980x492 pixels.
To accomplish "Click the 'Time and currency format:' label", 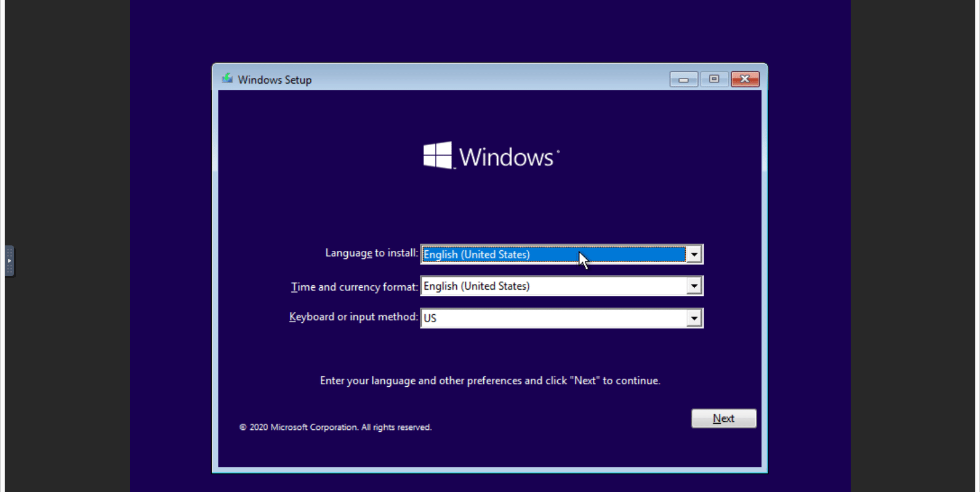I will (x=354, y=287).
